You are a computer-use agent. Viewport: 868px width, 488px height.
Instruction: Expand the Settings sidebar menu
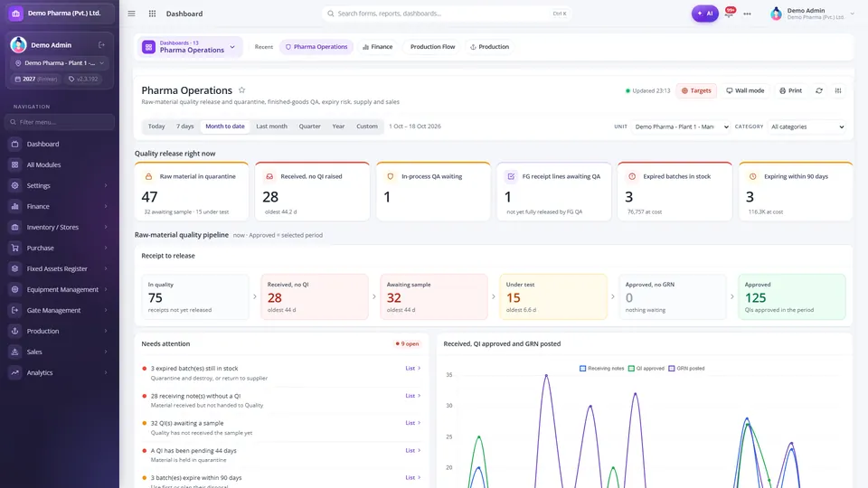tap(60, 185)
